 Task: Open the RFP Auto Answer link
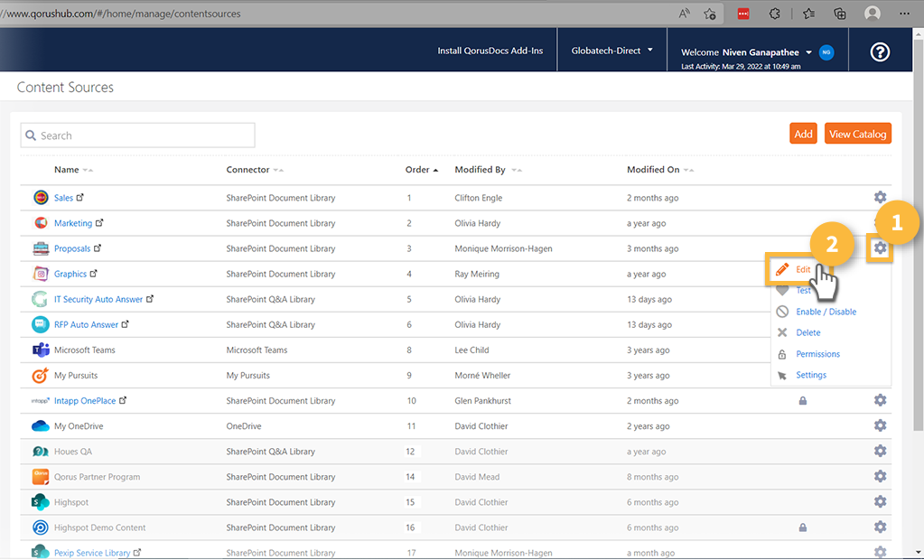(x=86, y=325)
